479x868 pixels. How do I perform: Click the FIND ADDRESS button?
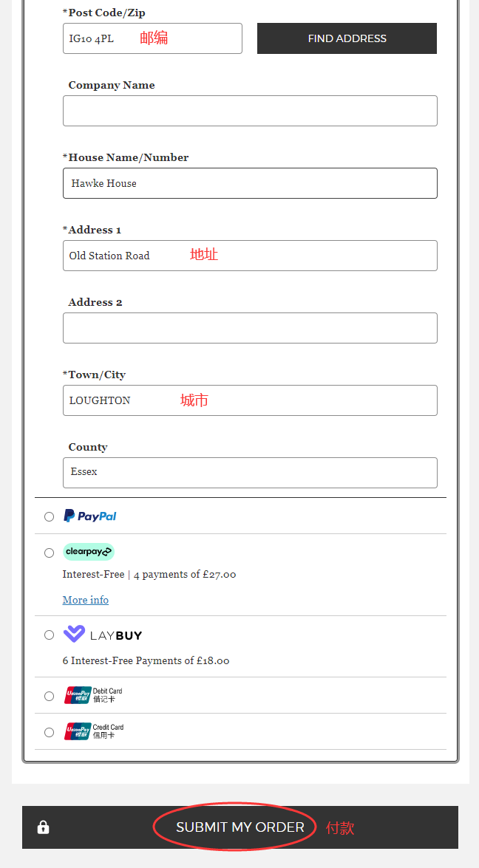[347, 38]
